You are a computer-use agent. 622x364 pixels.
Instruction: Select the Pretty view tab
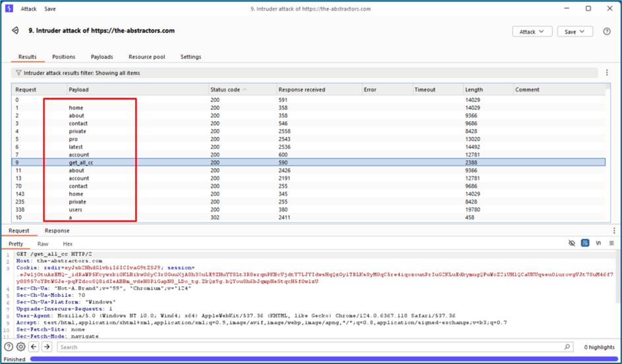click(x=16, y=244)
